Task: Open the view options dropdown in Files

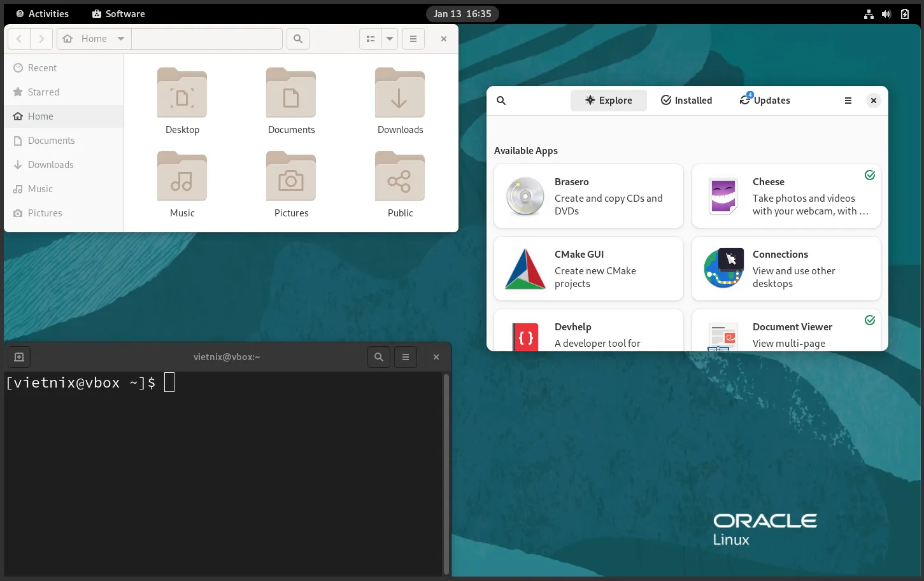Action: [389, 38]
